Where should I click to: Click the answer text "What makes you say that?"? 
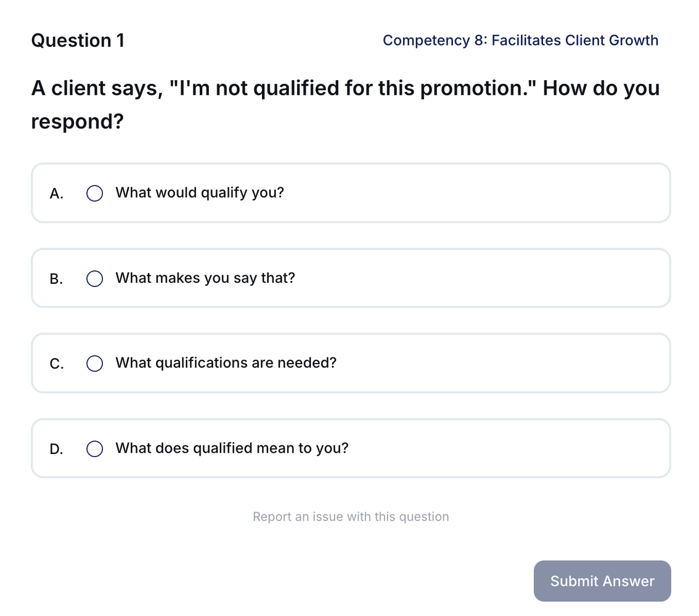click(205, 278)
